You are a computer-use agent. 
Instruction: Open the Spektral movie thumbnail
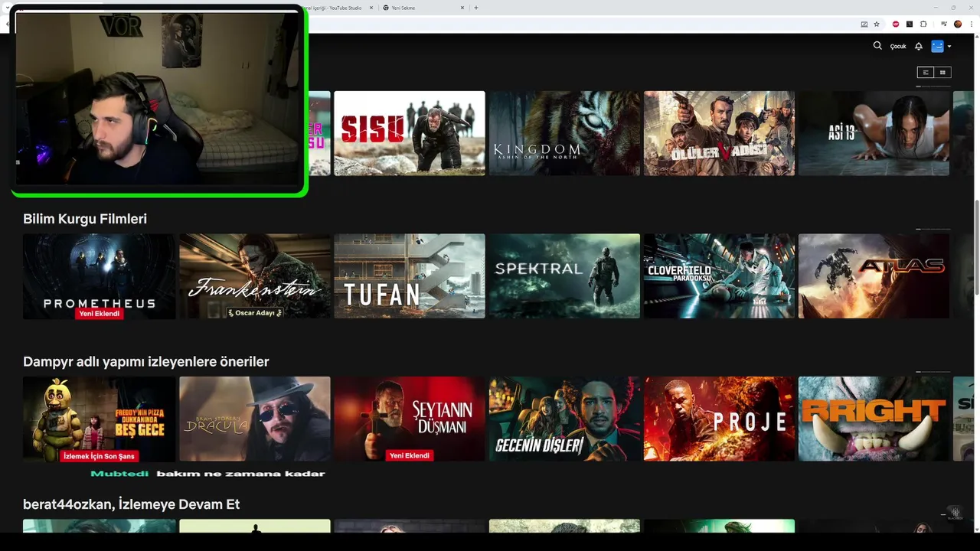[564, 276]
